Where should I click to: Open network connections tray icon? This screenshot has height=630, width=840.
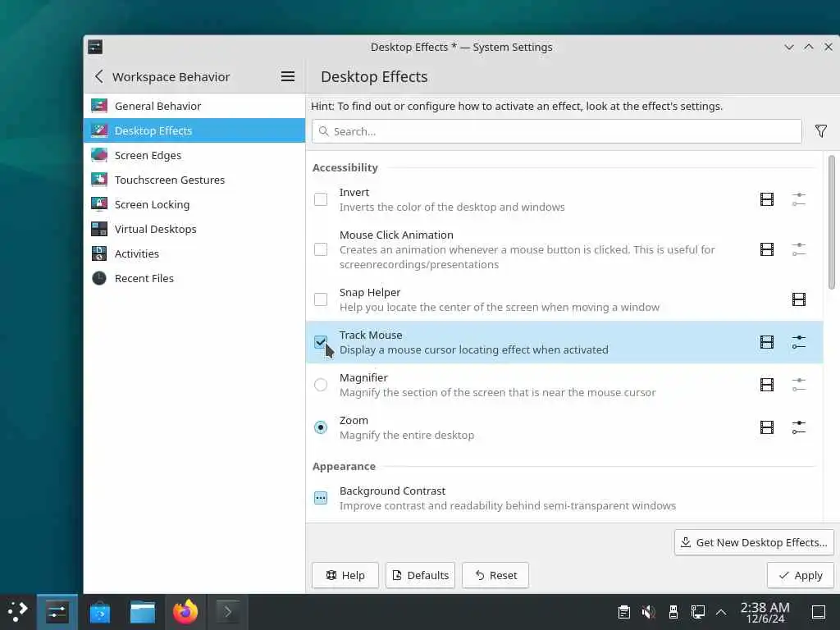tap(697, 612)
